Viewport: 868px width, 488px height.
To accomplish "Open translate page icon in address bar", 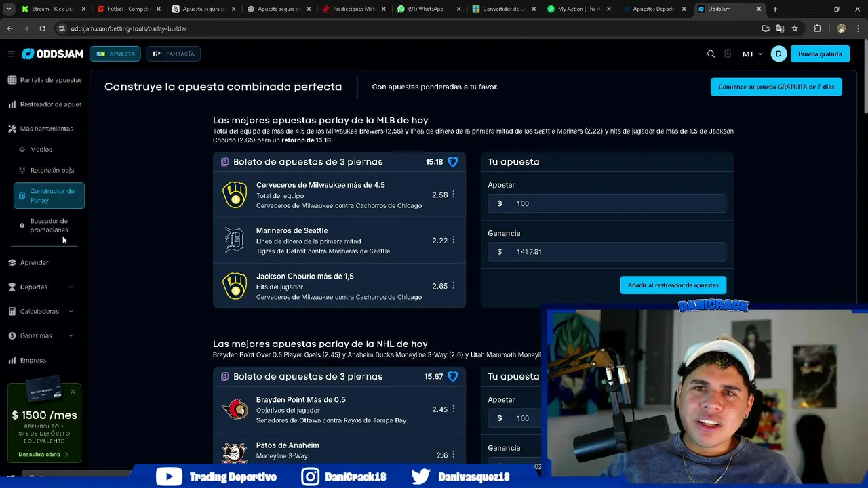I will (780, 28).
